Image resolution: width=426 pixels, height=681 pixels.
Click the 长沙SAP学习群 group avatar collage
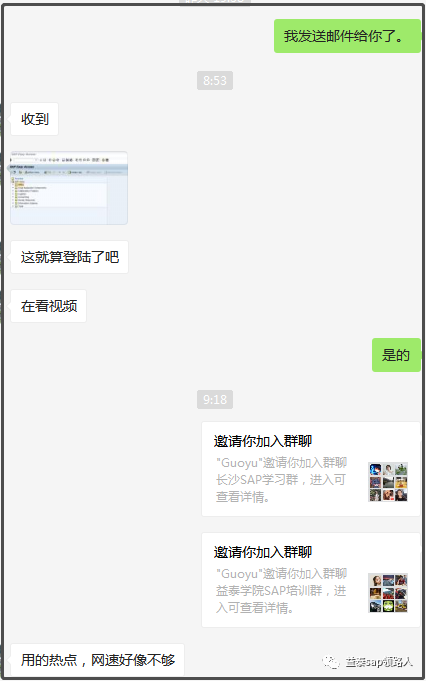pos(388,482)
